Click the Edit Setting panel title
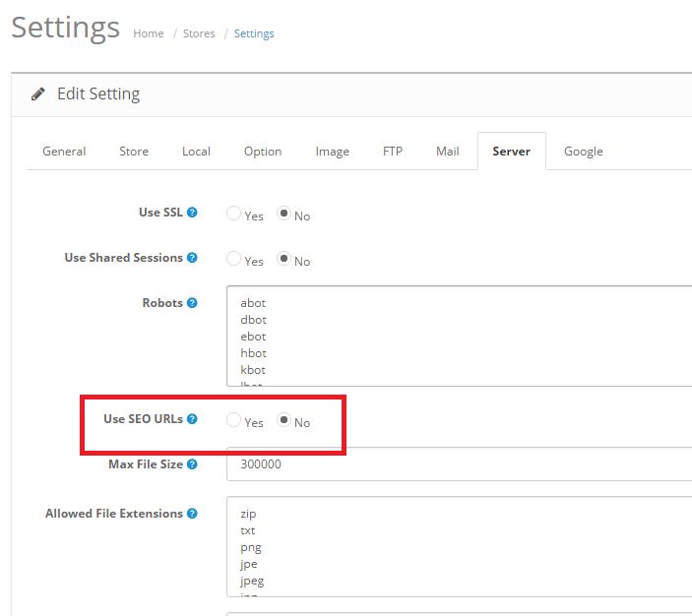This screenshot has width=692, height=616. pos(98,94)
